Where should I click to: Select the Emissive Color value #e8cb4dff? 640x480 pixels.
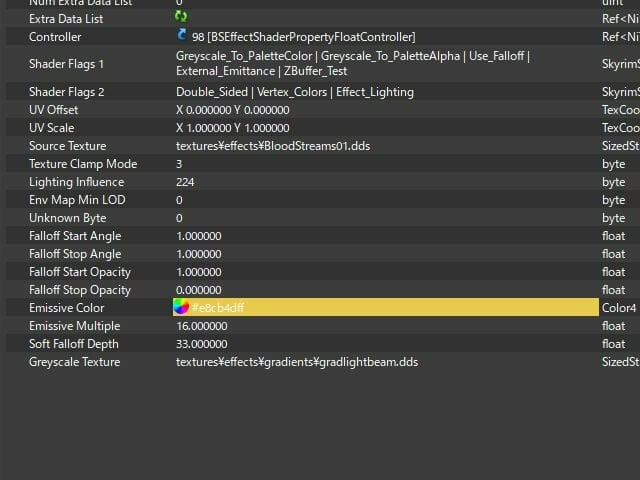click(x=218, y=308)
